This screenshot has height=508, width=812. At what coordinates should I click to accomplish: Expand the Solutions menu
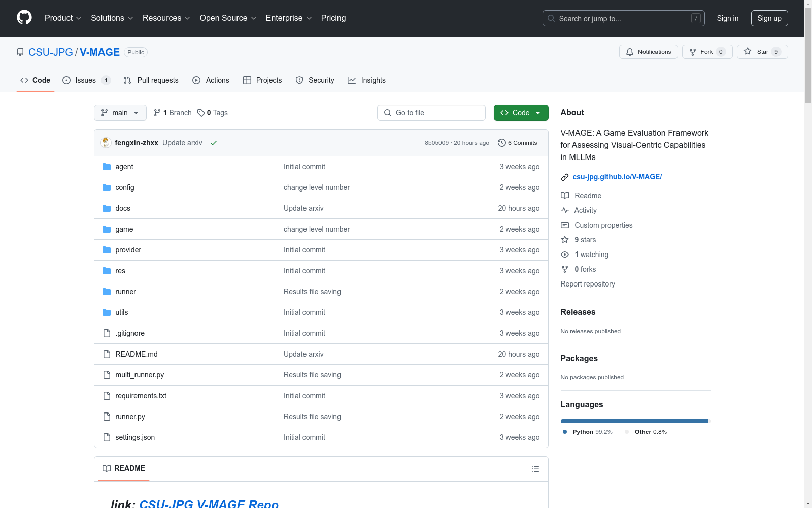pos(112,18)
